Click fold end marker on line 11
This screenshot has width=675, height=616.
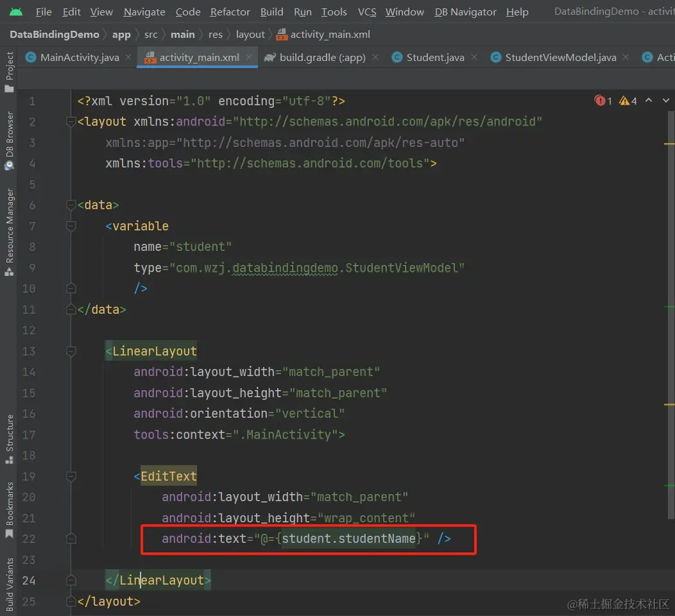click(x=71, y=309)
